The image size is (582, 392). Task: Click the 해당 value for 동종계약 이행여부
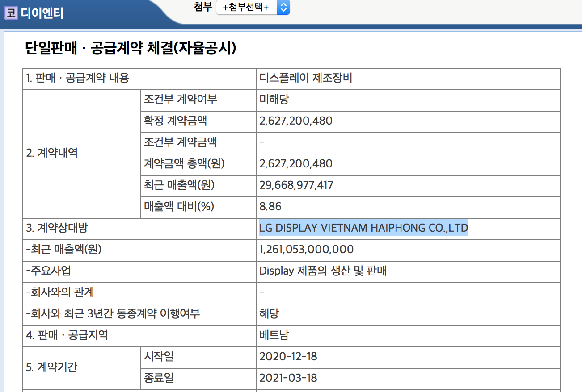(269, 314)
